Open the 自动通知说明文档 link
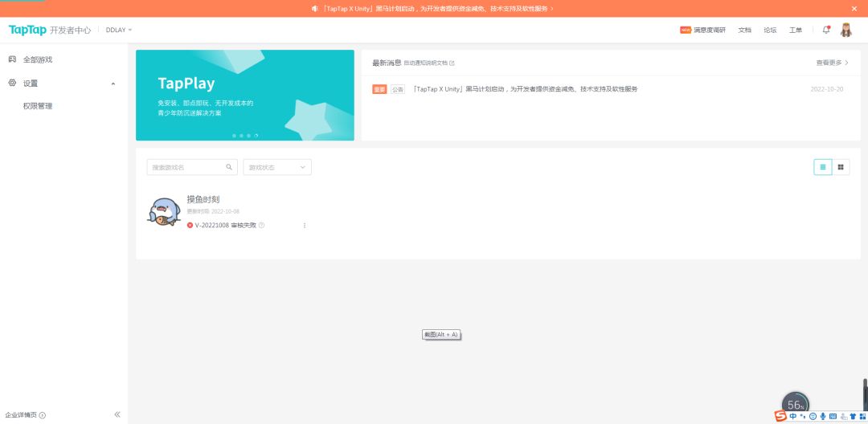Screen dimensions: 868x424 click(x=429, y=63)
